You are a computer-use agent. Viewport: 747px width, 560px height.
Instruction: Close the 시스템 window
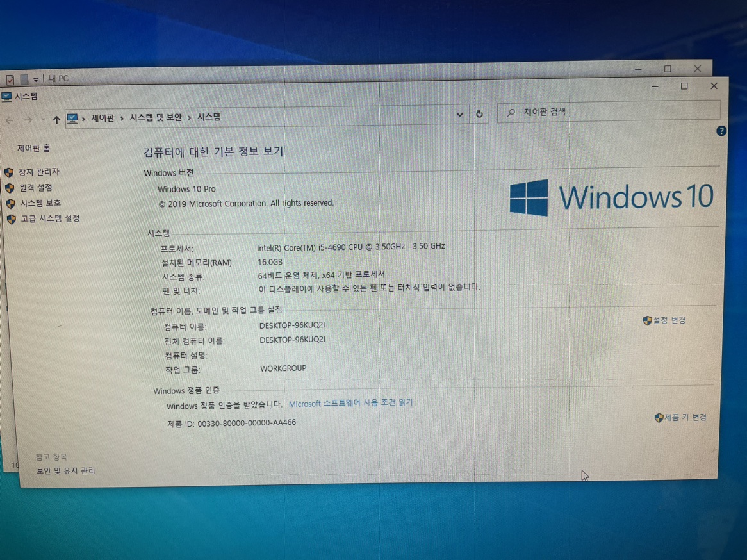[x=714, y=86]
